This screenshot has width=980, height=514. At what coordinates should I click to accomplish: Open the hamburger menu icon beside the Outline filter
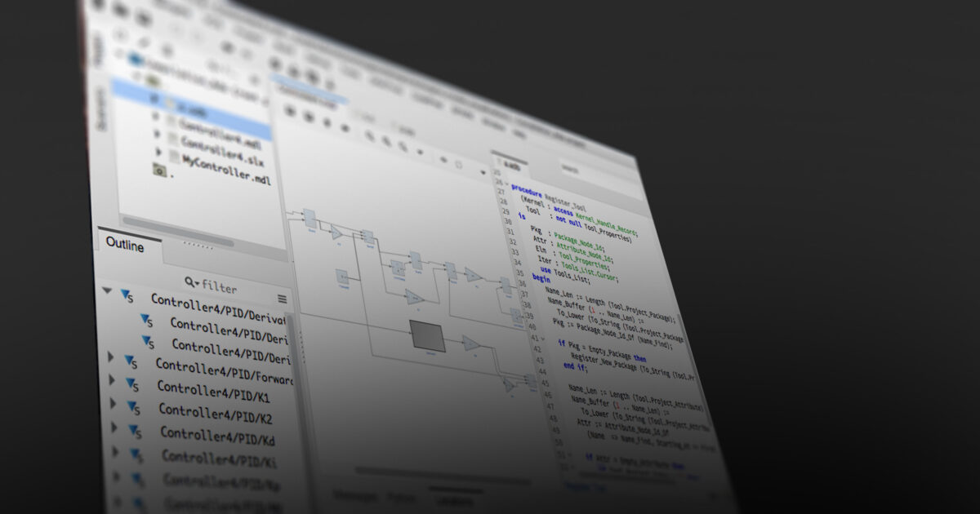pyautogui.click(x=281, y=296)
